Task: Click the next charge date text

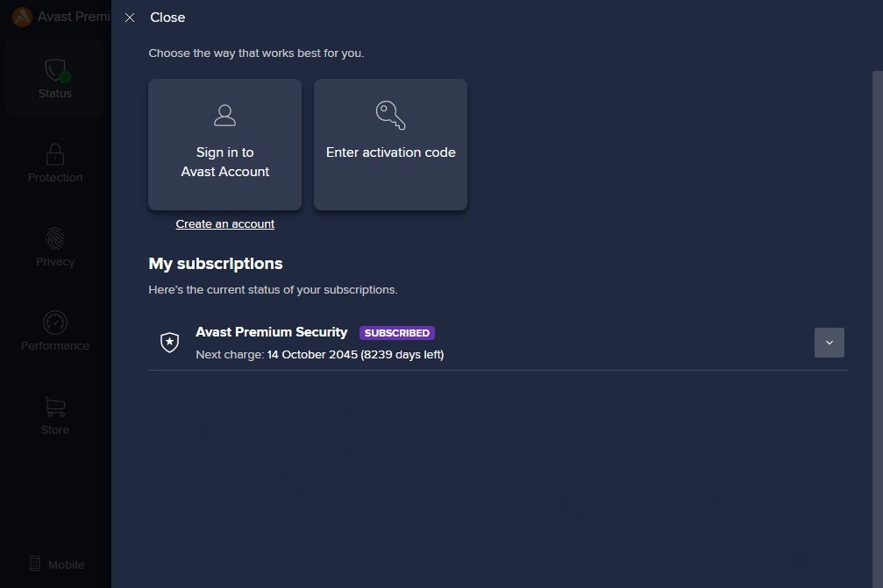Action: point(355,355)
